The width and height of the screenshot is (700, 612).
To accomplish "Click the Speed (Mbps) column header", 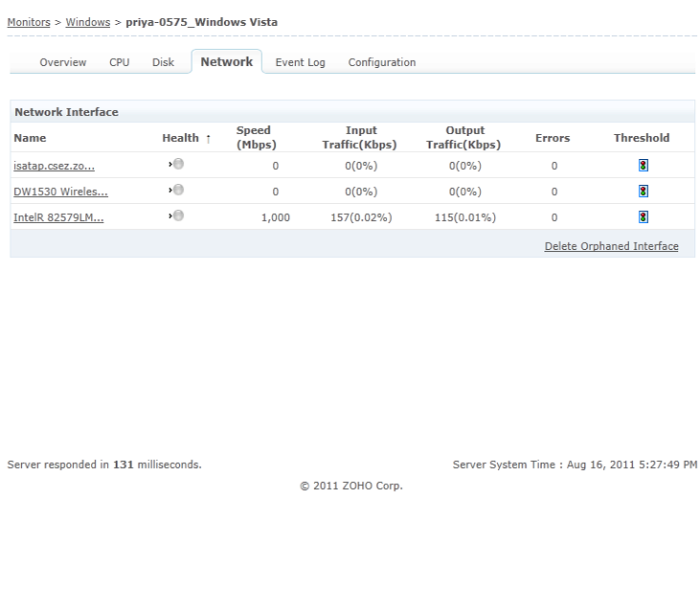I will point(257,138).
